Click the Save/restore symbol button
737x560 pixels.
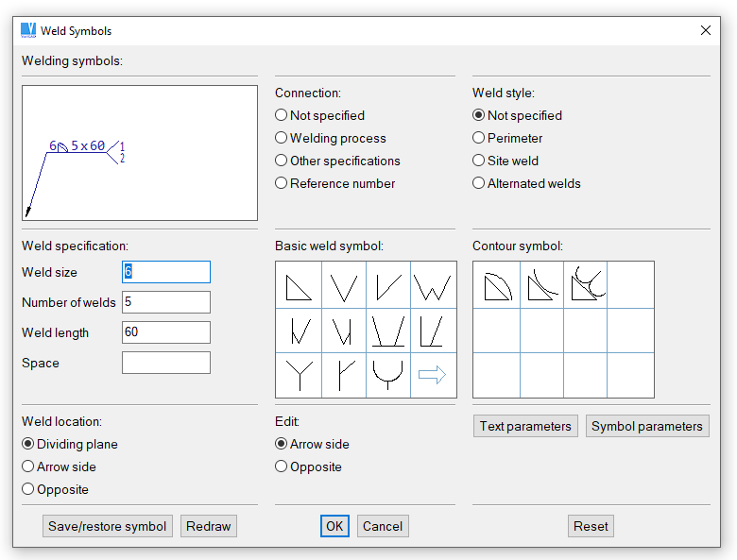(108, 526)
